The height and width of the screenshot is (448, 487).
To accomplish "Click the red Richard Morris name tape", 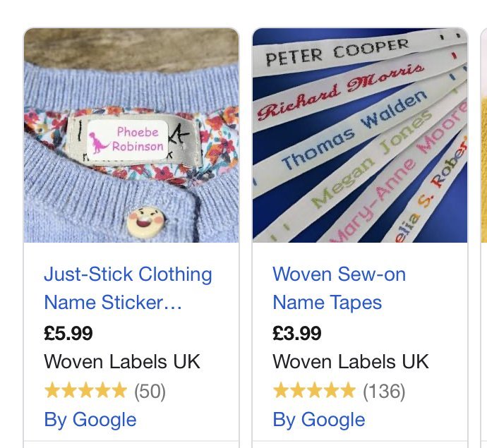I will pos(340,90).
